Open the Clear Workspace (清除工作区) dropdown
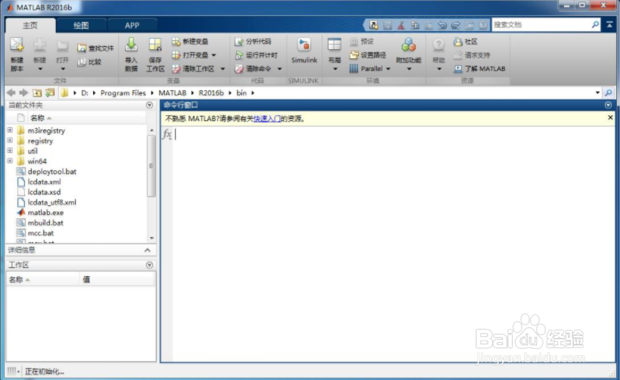 click(223, 69)
